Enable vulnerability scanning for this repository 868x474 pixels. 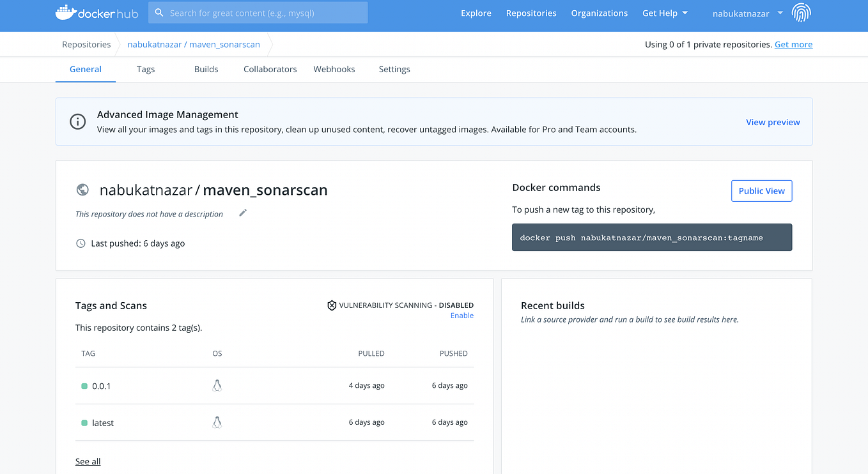click(461, 315)
